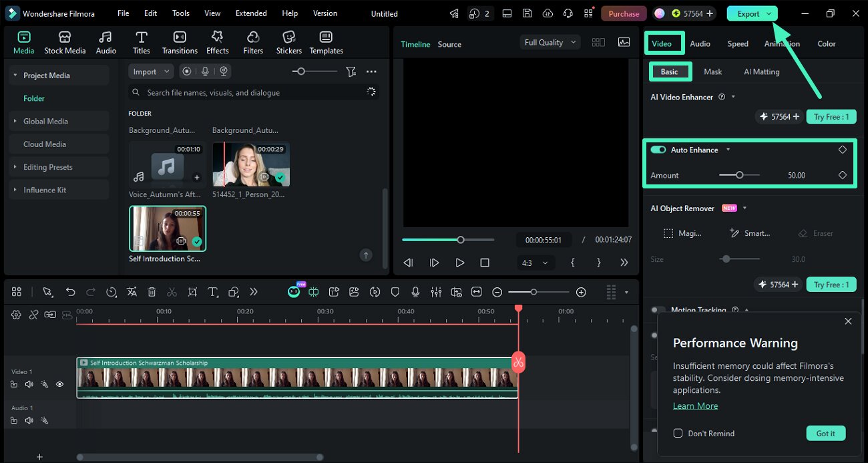This screenshot has height=463, width=868.
Task: Open the Transitions tab
Action: 180,43
